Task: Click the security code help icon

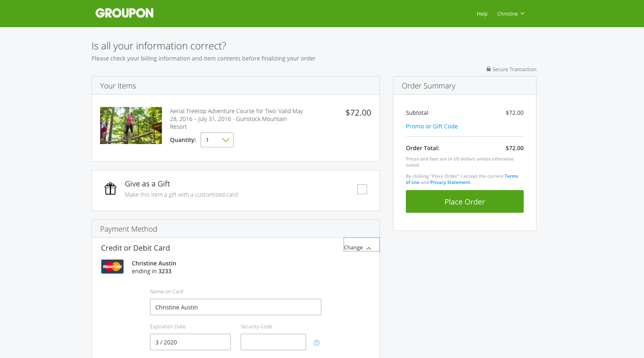Action: pyautogui.click(x=316, y=343)
